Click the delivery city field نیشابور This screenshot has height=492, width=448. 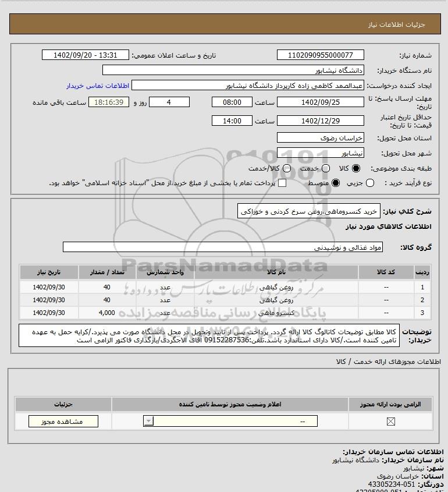321,154
